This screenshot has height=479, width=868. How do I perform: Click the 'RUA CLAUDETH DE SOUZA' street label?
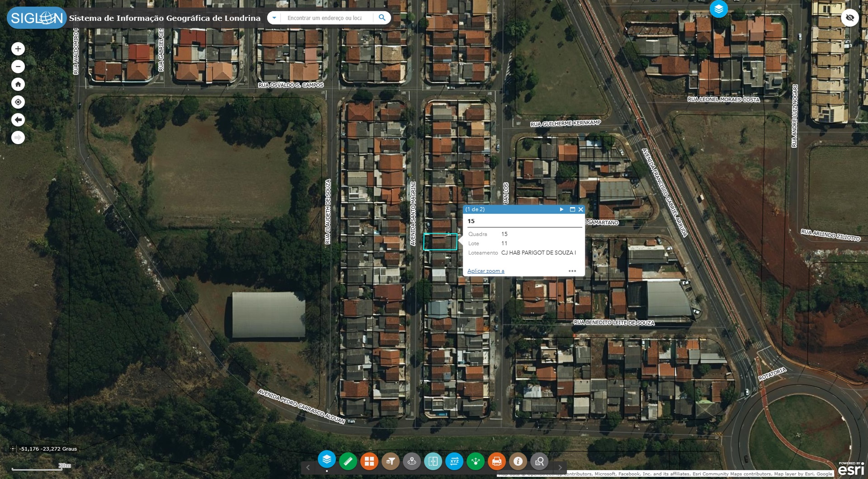tap(328, 211)
